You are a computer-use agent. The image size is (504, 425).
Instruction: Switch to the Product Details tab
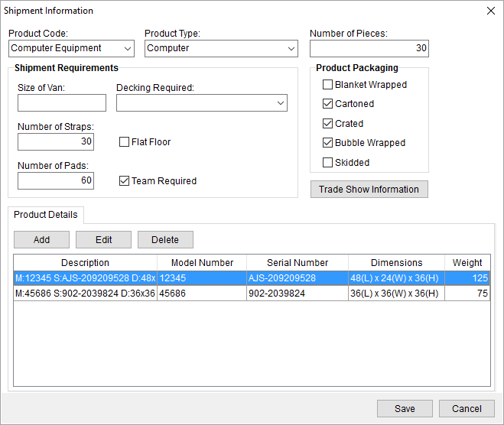point(46,215)
